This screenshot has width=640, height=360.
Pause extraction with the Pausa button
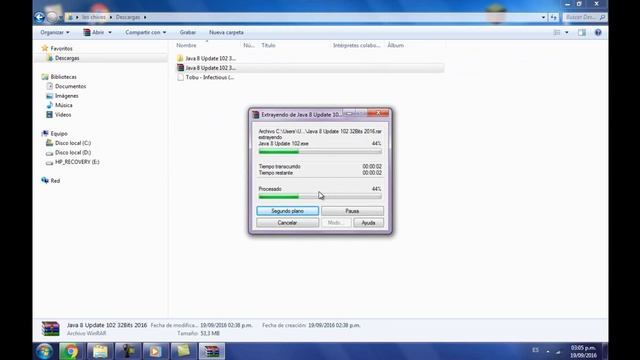352,211
